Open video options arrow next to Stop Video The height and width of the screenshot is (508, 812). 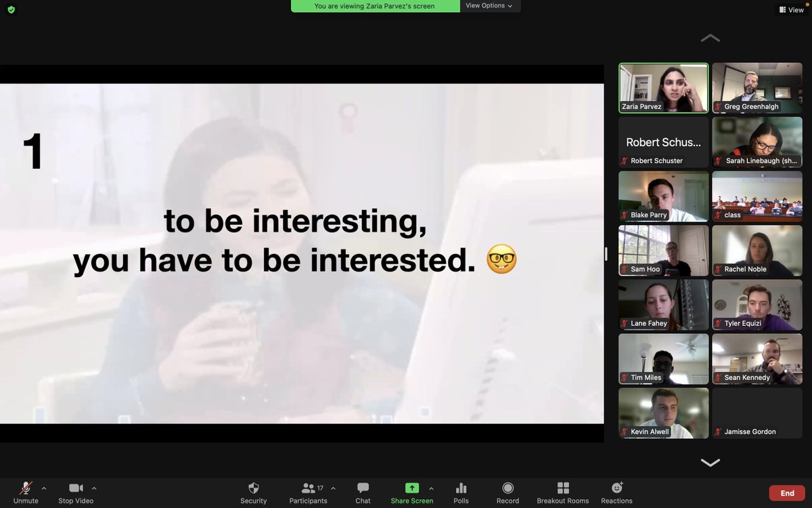point(94,487)
